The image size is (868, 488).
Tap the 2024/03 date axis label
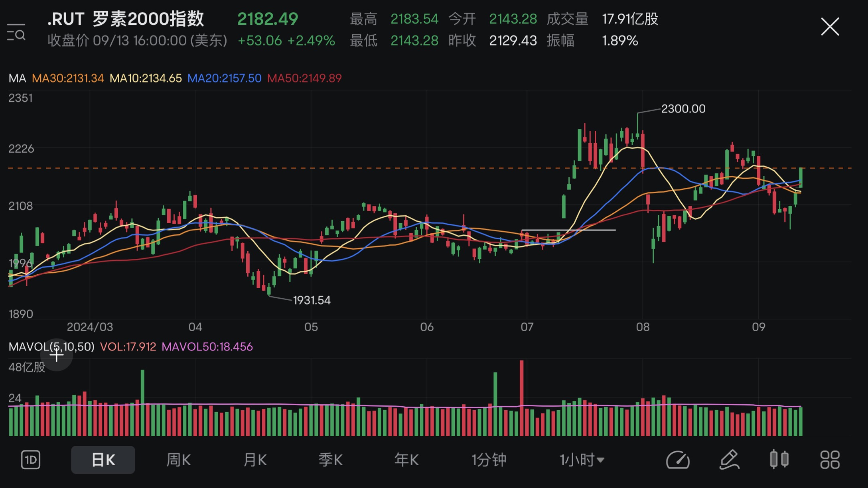[90, 327]
